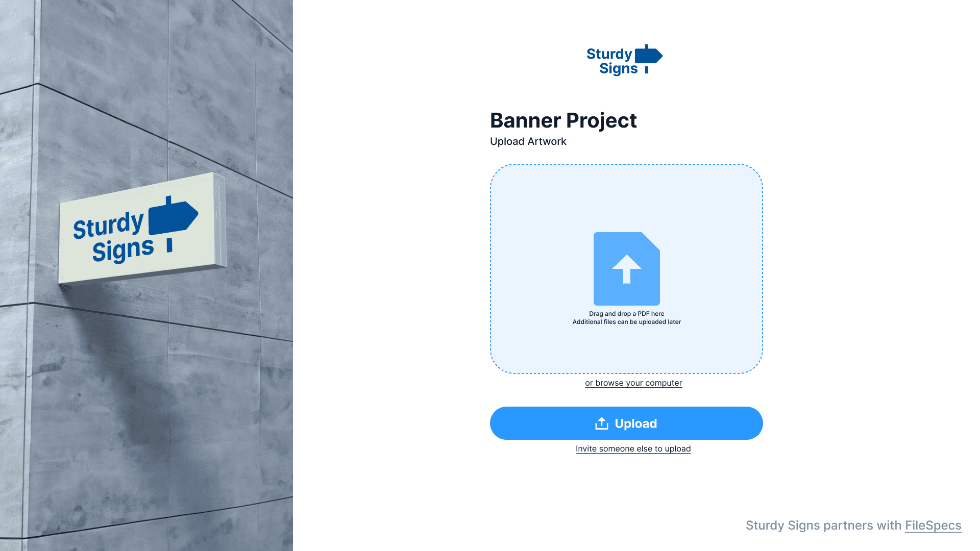Click the 'Additional files can be uploaded later' text
Viewport: 980px width, 551px height.
click(626, 321)
